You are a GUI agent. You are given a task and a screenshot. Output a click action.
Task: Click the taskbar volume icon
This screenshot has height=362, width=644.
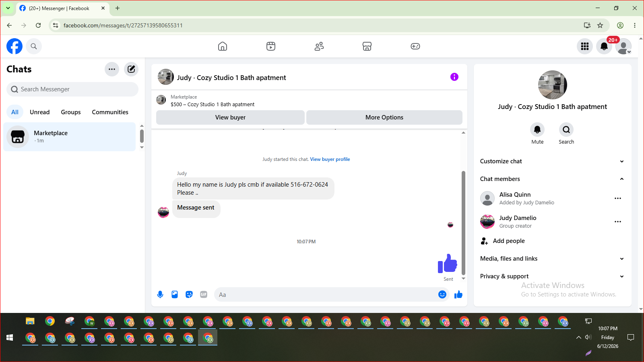click(x=588, y=337)
